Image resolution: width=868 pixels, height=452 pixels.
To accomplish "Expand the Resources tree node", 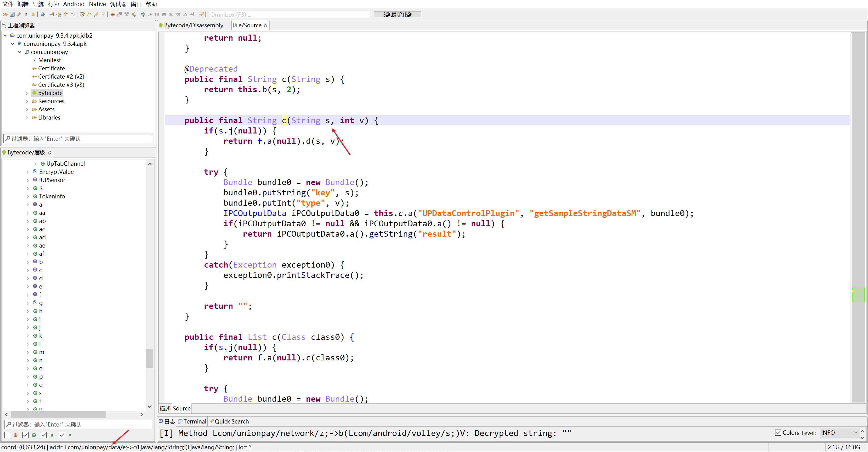I will [x=27, y=101].
